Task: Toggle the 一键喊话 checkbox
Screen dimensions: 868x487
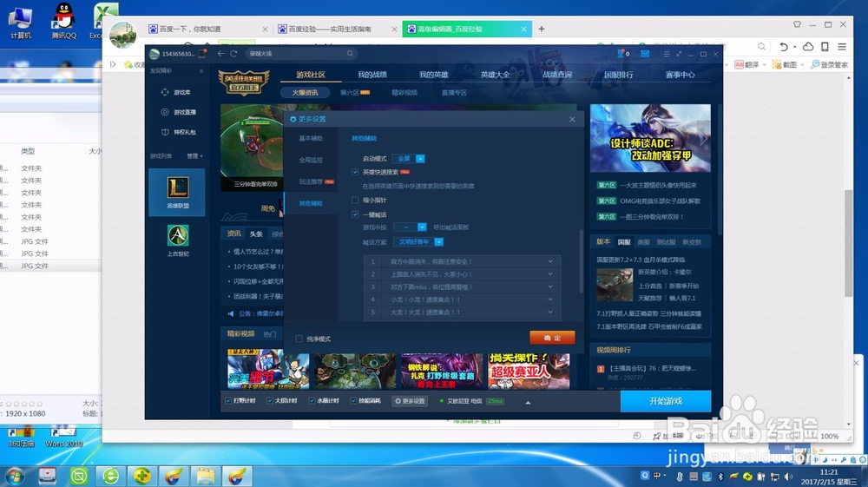Action: pos(355,214)
